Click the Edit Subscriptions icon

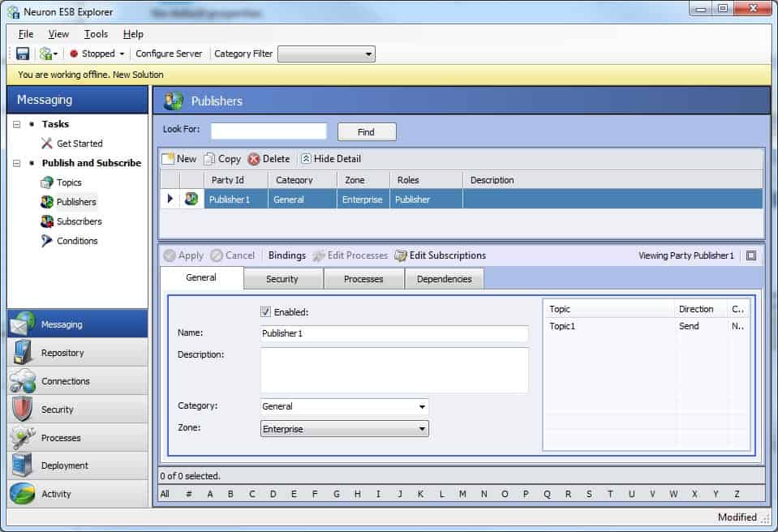tap(401, 255)
